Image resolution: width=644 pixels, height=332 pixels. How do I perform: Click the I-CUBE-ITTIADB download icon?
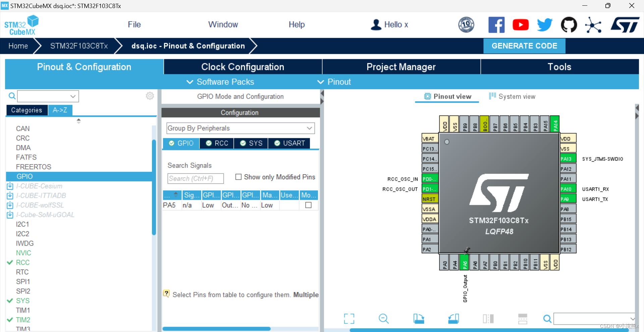click(10, 196)
